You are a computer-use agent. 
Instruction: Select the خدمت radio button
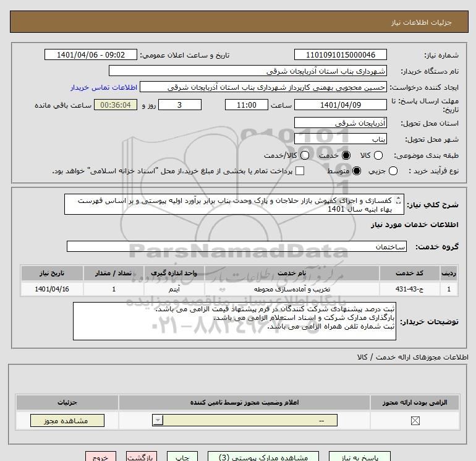click(x=346, y=155)
